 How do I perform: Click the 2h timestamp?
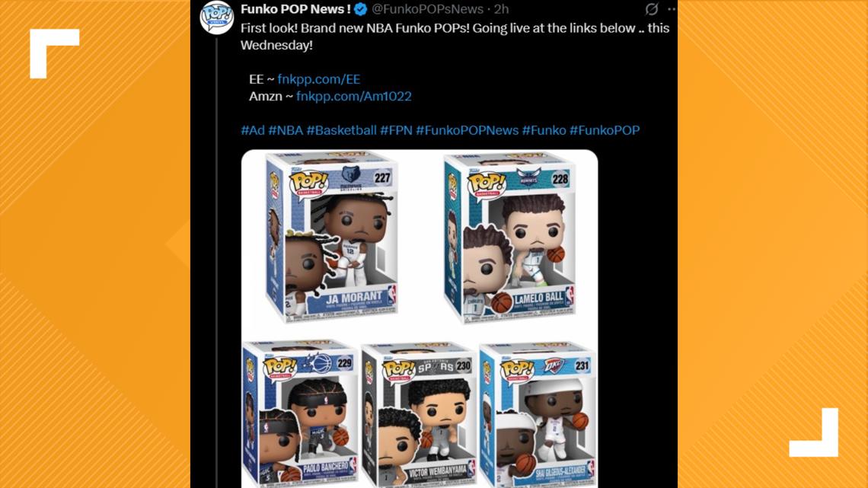click(502, 9)
